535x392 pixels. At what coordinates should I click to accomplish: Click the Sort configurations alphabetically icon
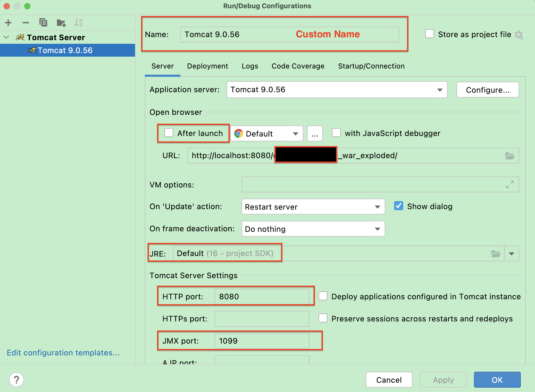[78, 23]
